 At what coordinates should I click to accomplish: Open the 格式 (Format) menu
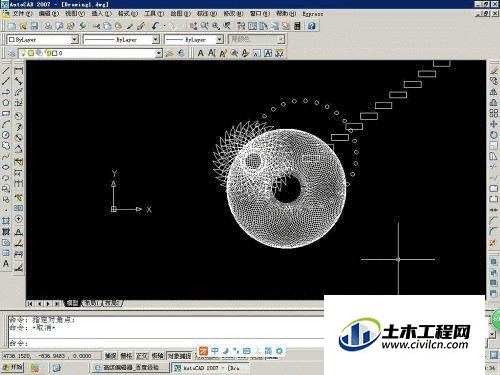128,14
